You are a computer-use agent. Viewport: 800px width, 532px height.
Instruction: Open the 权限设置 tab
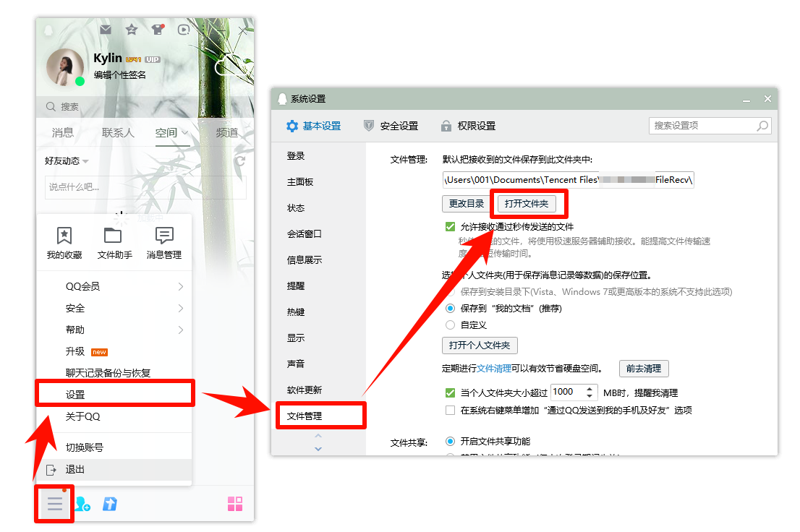(x=469, y=126)
